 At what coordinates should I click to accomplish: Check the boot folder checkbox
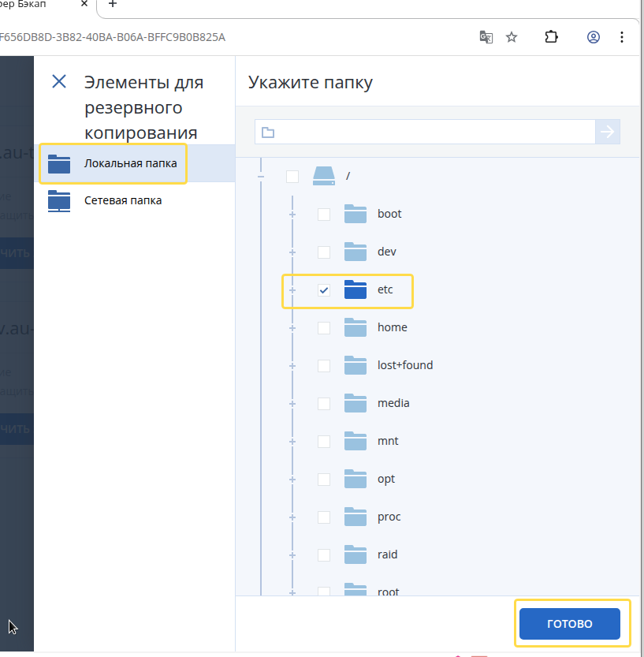click(324, 214)
